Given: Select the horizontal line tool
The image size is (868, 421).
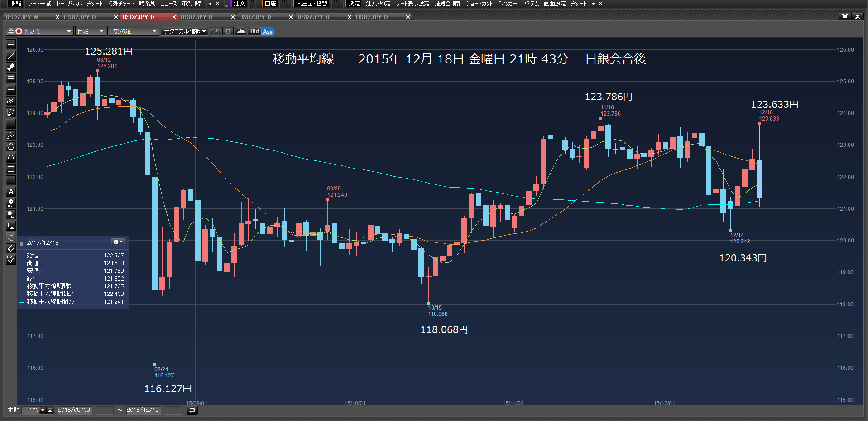Looking at the screenshot, I should pyautogui.click(x=11, y=180).
